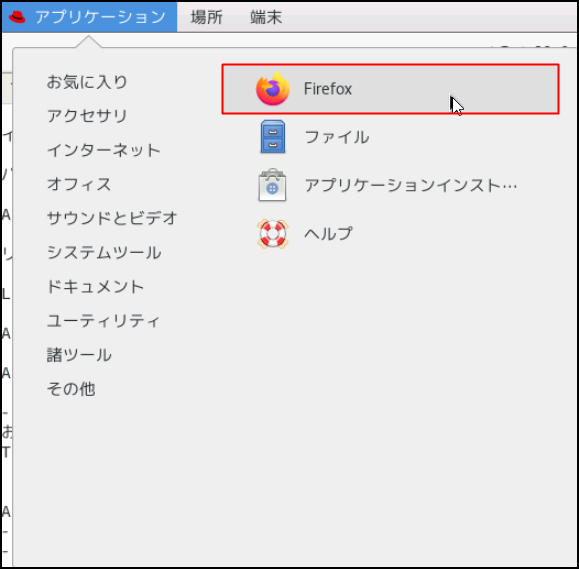Click the red hat logo icon
The height and width of the screenshot is (569, 579).
17,17
